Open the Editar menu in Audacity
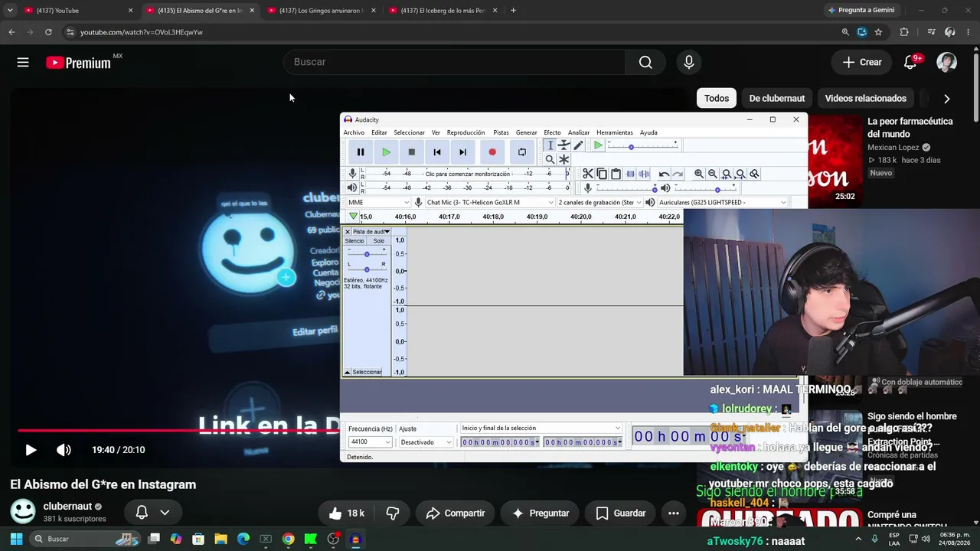 click(x=379, y=132)
